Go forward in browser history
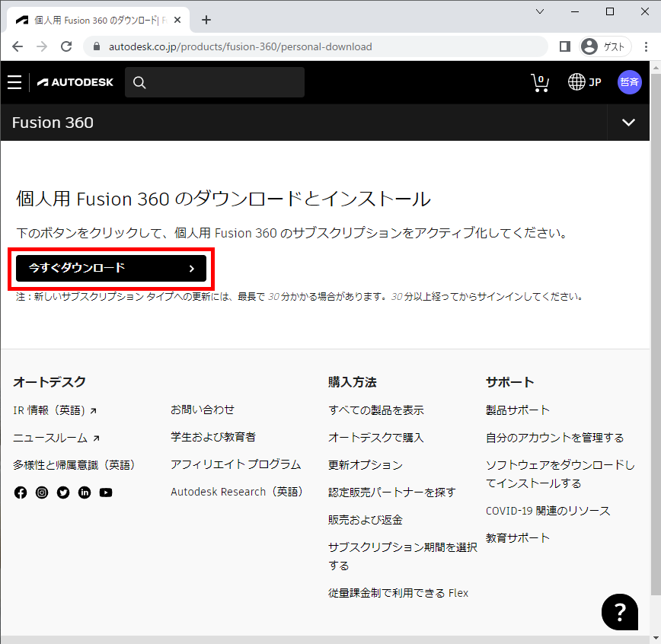 point(42,46)
